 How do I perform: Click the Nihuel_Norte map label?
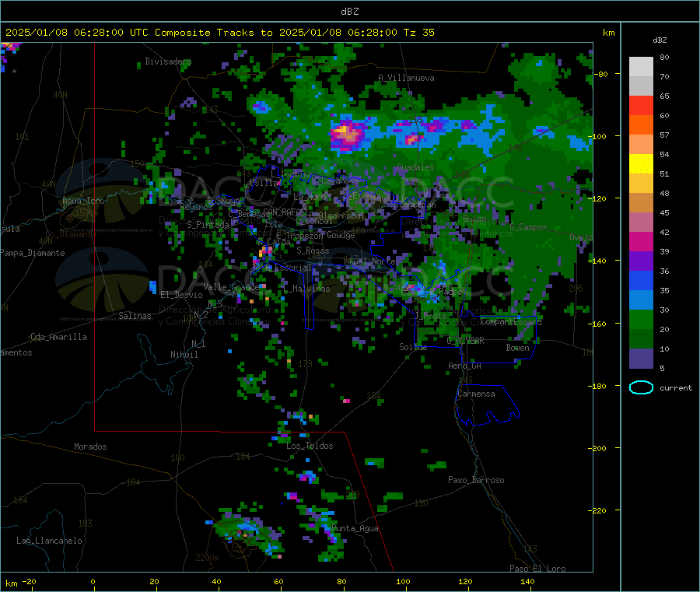pyautogui.click(x=369, y=261)
